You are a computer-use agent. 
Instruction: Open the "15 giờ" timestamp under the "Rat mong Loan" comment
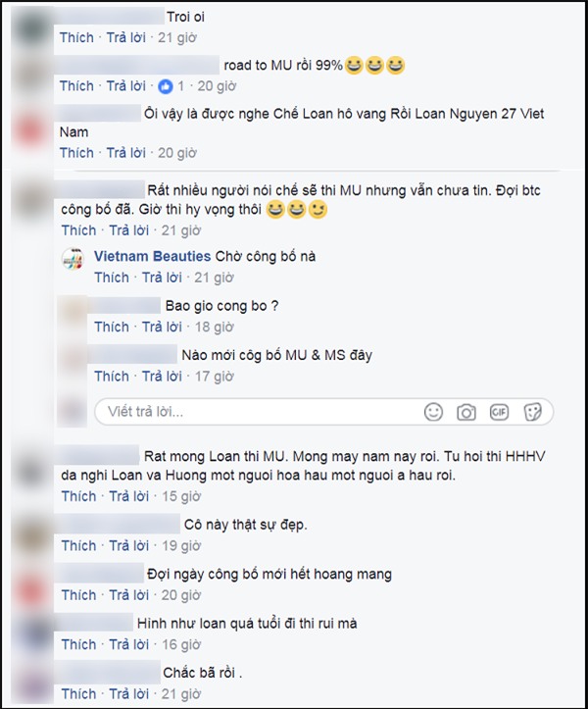(x=181, y=496)
